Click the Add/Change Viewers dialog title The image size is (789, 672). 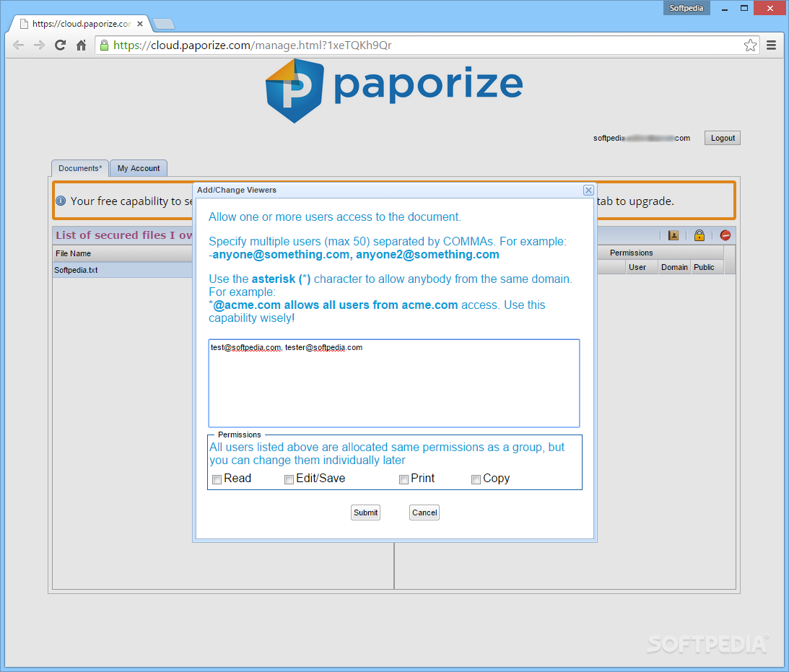tap(237, 190)
